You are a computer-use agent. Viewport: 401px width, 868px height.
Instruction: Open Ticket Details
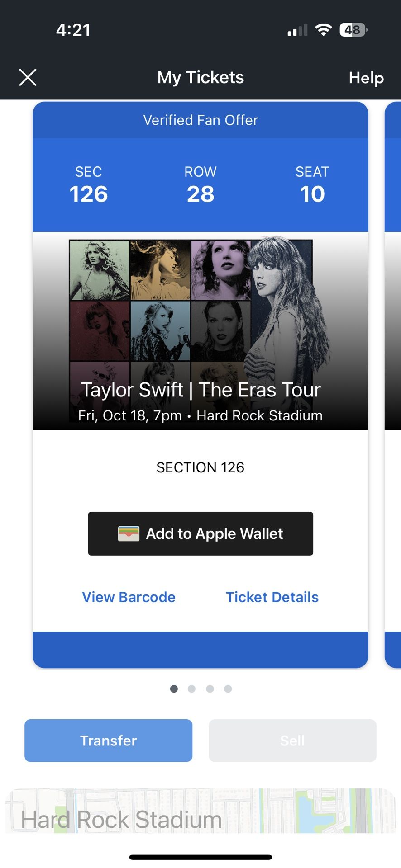coord(272,597)
